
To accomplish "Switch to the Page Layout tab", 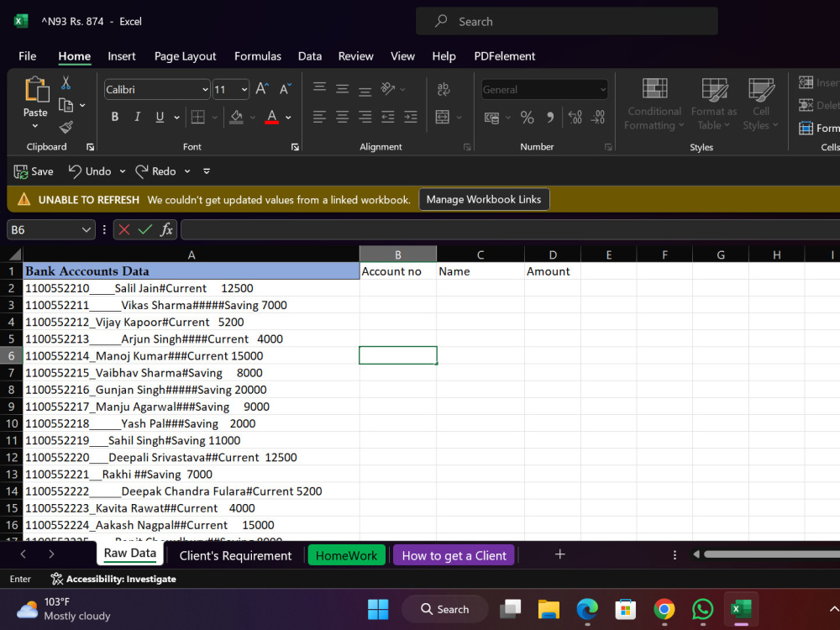I will click(186, 56).
